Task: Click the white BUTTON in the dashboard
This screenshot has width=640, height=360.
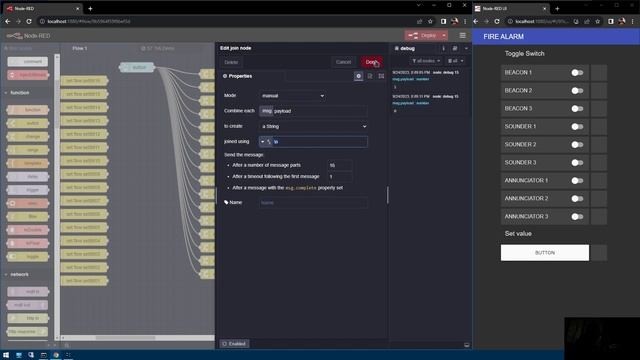Action: (x=544, y=253)
